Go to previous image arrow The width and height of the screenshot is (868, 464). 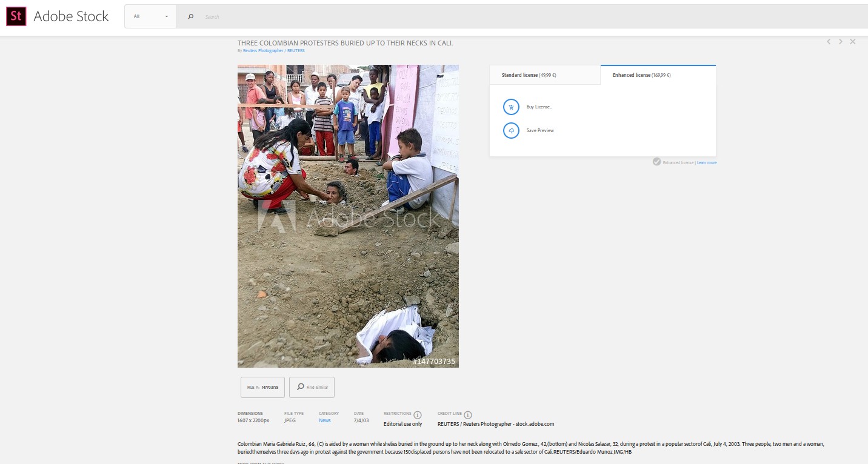(x=829, y=42)
